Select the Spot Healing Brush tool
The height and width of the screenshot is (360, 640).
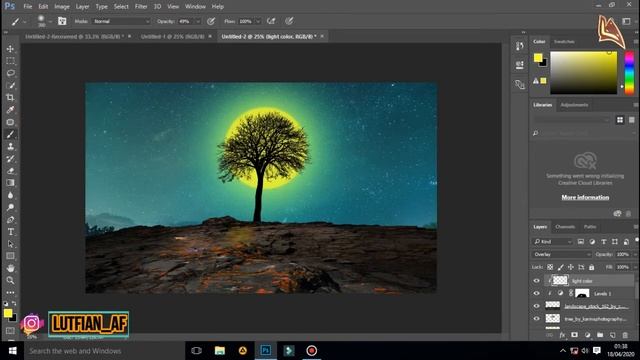(11, 122)
